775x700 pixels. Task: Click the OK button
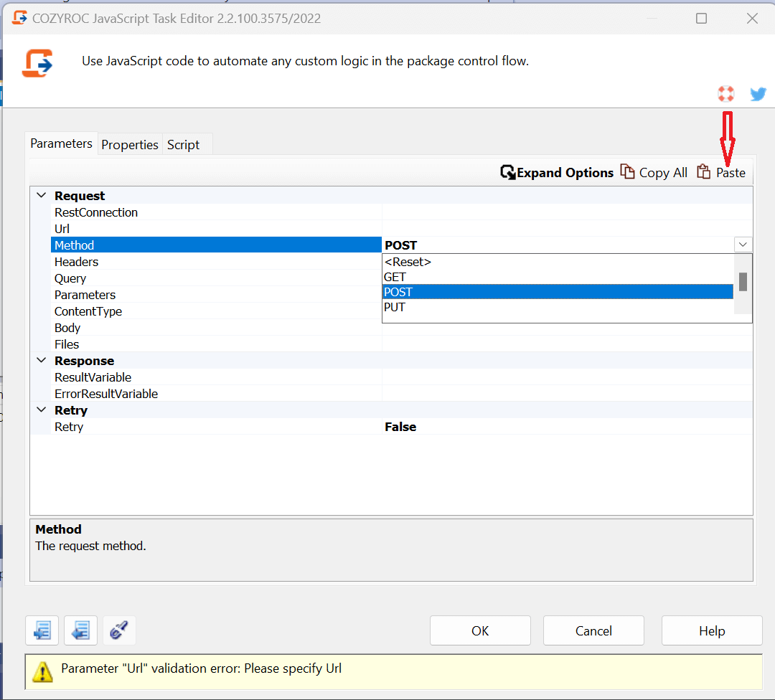(x=480, y=630)
